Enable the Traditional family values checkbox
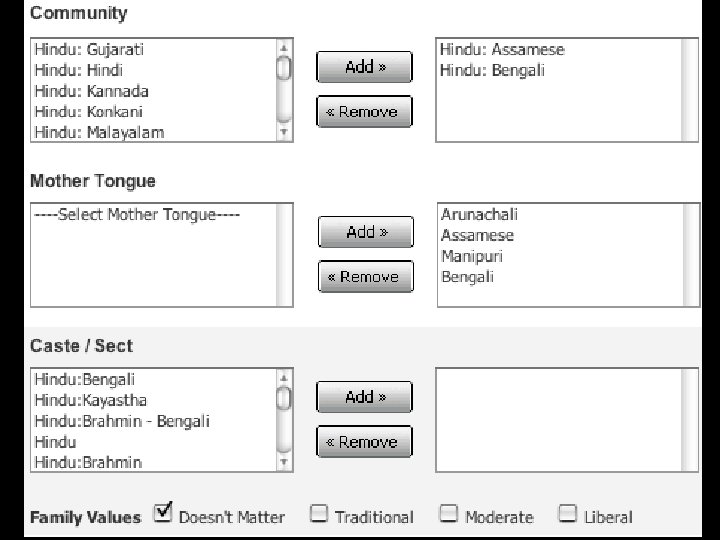The width and height of the screenshot is (720, 540). (319, 514)
